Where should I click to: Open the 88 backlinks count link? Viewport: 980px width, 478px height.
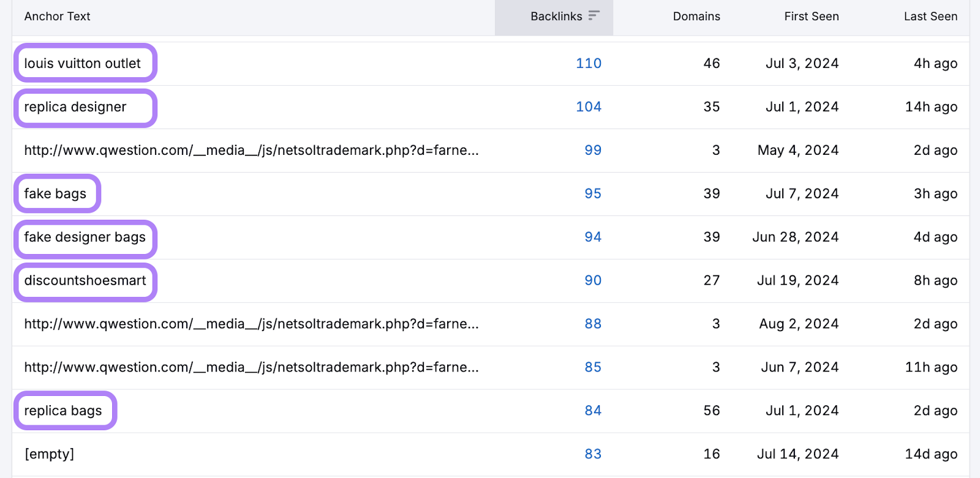(x=592, y=324)
